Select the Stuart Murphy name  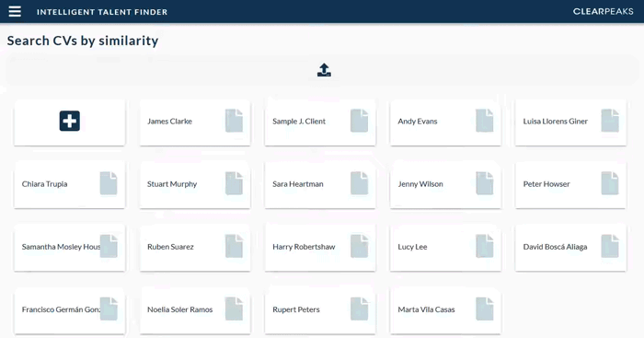[172, 184]
